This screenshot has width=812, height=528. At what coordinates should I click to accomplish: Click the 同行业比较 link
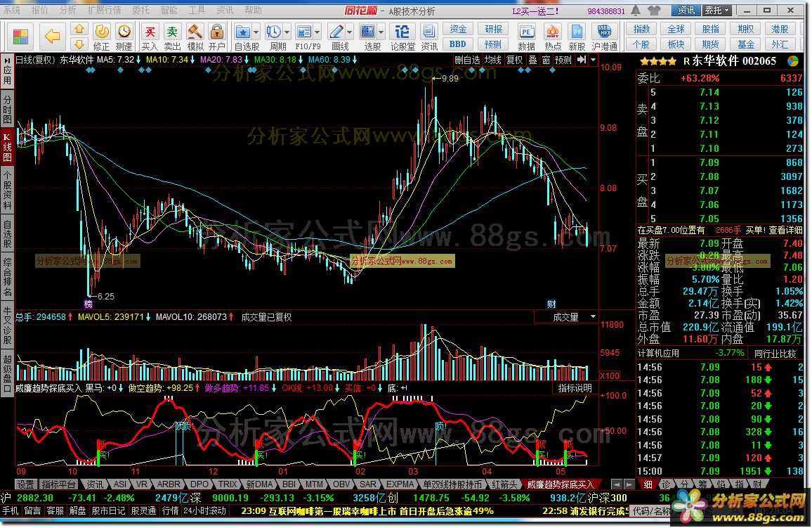point(775,354)
